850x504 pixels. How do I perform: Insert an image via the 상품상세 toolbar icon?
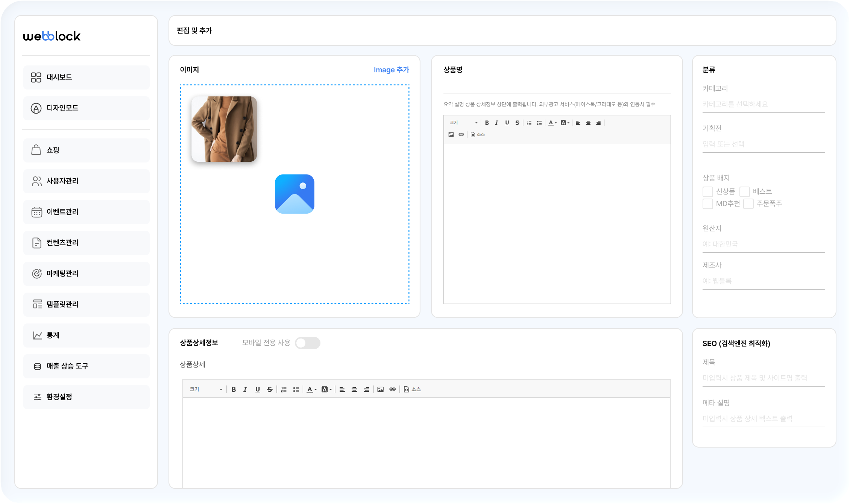[381, 389]
